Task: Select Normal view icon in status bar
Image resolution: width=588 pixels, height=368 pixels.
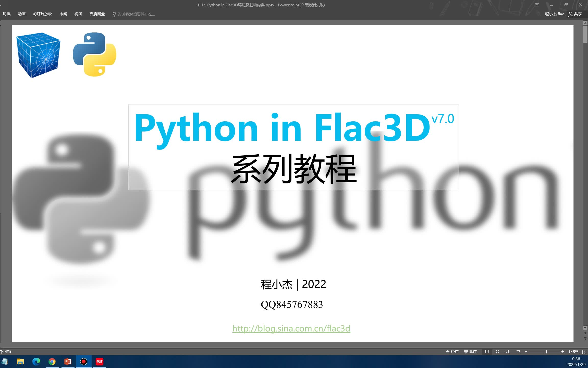Action: [x=487, y=352]
